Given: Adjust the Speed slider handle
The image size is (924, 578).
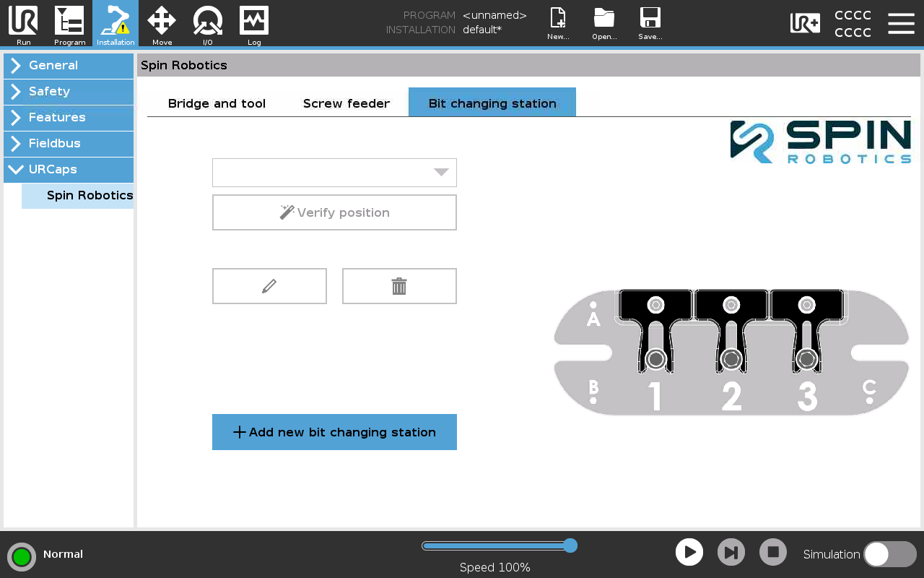Looking at the screenshot, I should [x=570, y=545].
